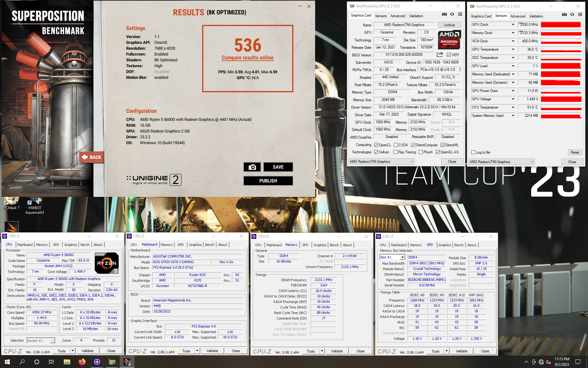Screen dimensions: 588x368
Task: Expand the GPU Temperature sensor dropdown
Action: tap(513, 49)
